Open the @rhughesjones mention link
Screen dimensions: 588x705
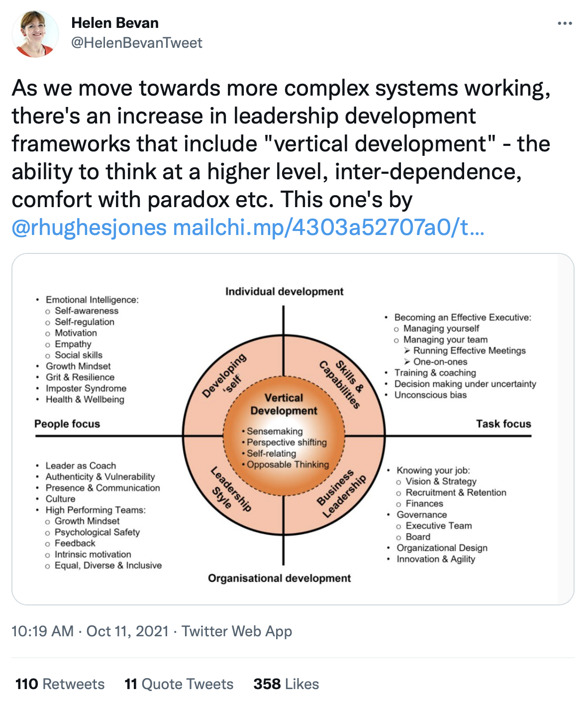pos(89,228)
